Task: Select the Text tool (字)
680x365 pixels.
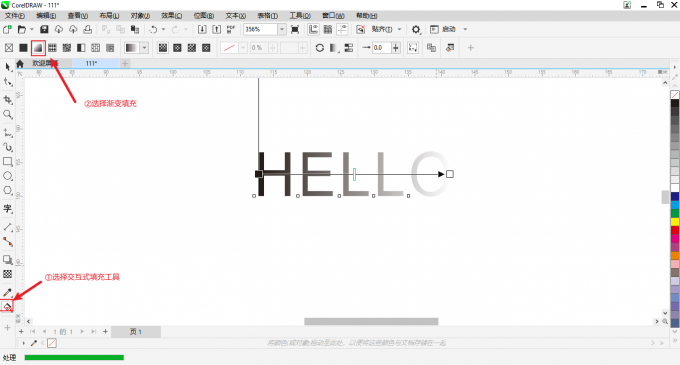Action: [8, 209]
